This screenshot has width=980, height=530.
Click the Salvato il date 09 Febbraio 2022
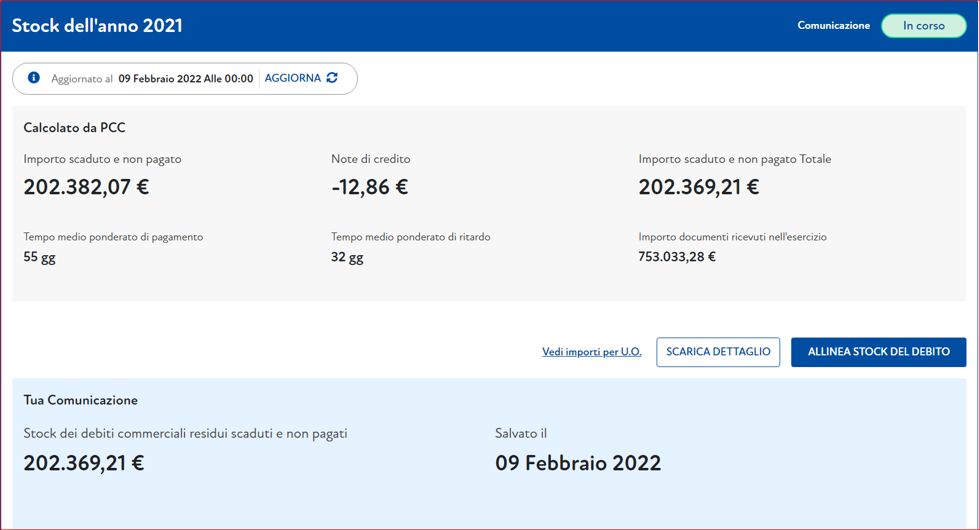tap(578, 463)
